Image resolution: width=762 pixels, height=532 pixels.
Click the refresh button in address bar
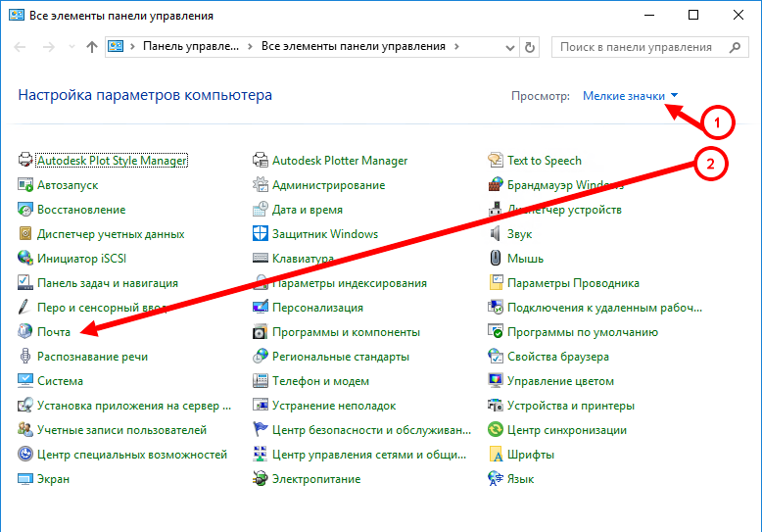(x=531, y=47)
